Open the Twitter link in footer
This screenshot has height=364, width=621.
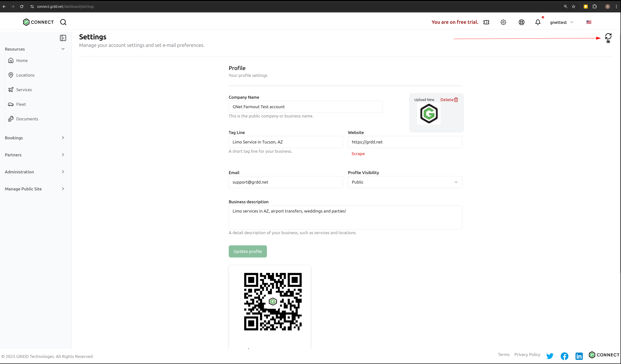coord(550,356)
